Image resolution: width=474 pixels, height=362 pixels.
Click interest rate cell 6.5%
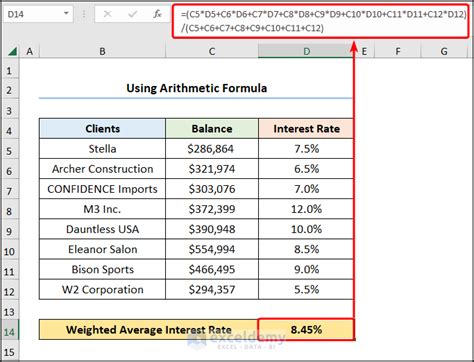click(x=306, y=169)
